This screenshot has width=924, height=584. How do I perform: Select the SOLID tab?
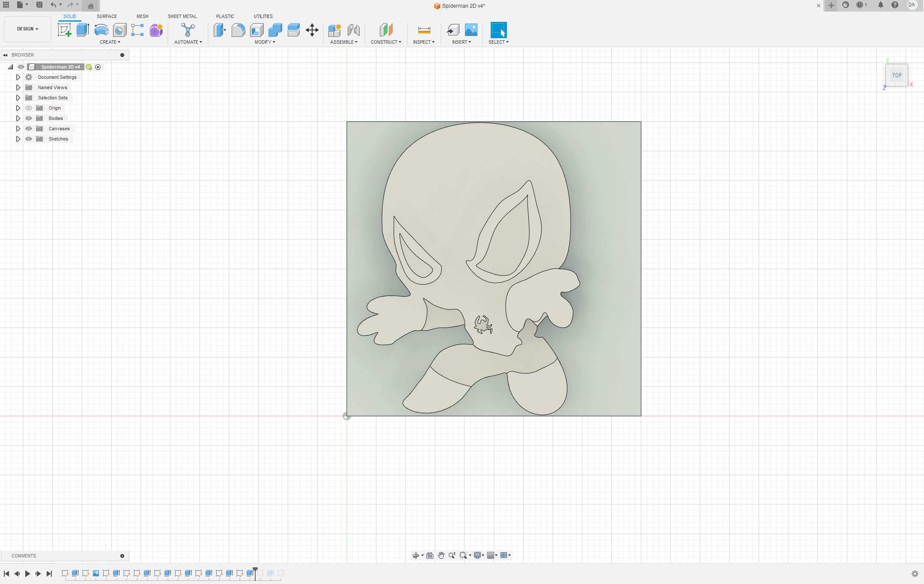70,16
